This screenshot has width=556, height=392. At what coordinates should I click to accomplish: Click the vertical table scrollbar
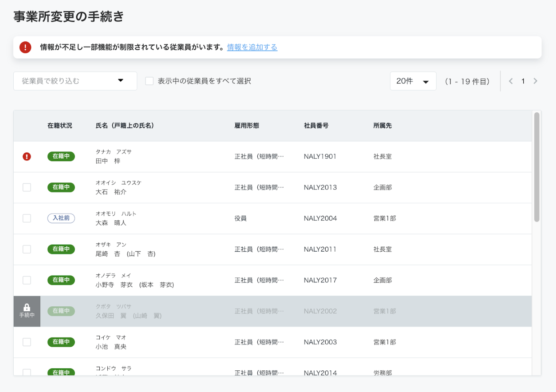click(537, 167)
